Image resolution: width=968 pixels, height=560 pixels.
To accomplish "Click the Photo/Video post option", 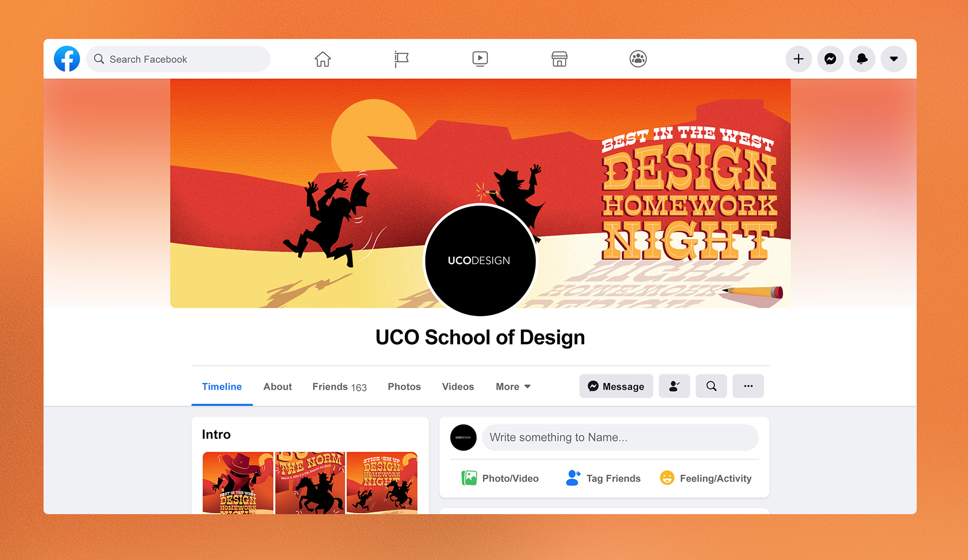I will [x=500, y=478].
